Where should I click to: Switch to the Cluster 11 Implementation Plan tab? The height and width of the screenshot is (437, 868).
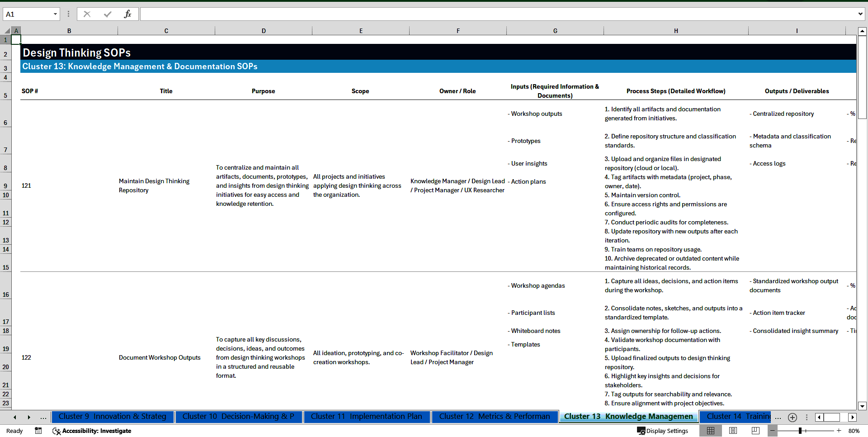[x=367, y=417]
